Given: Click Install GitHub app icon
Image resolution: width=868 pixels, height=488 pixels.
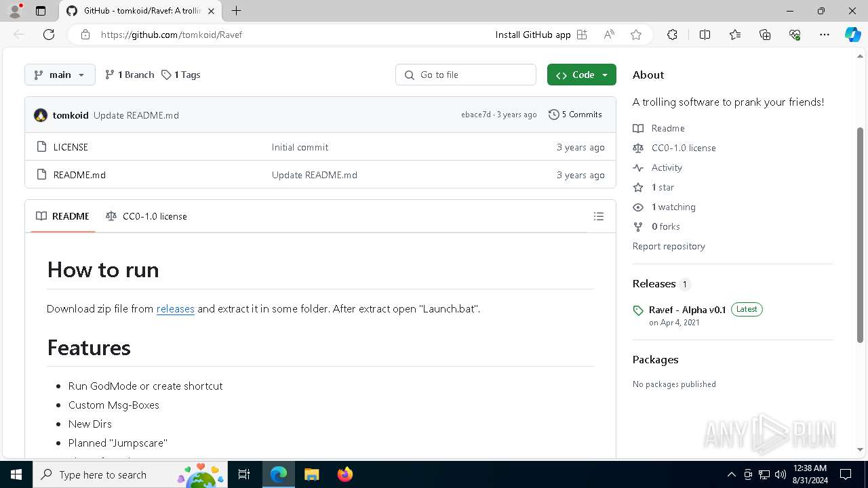Looking at the screenshot, I should point(582,35).
